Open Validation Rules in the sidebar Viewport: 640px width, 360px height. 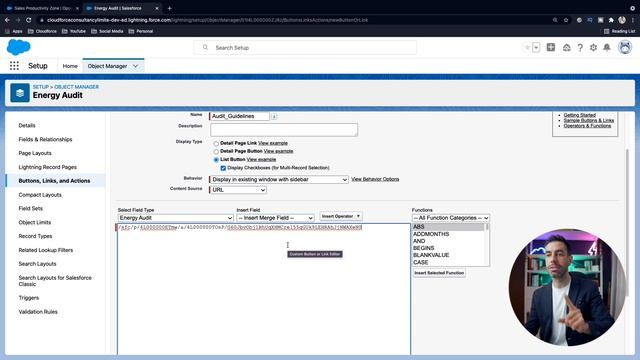tap(38, 311)
